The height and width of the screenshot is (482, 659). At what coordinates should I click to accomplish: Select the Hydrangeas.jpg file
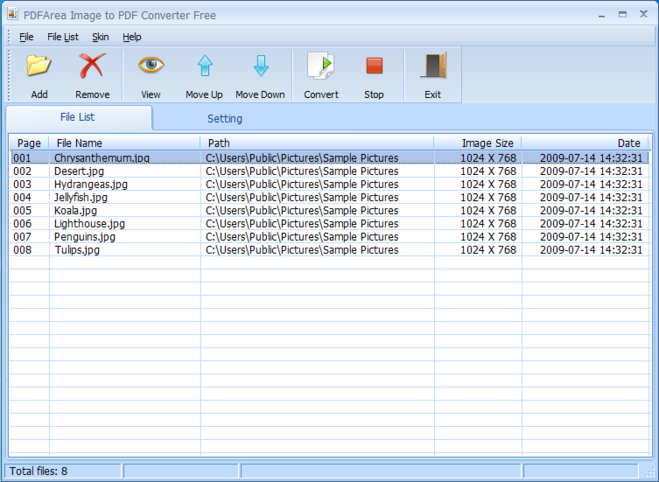click(91, 184)
